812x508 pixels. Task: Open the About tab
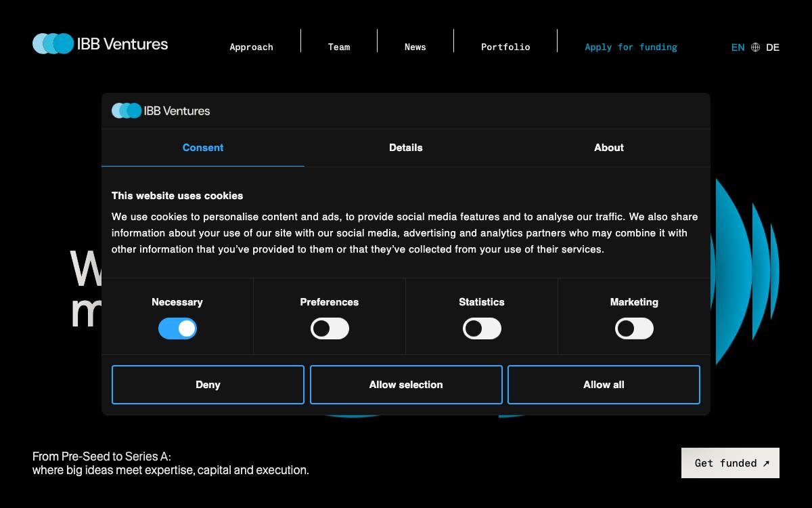pyautogui.click(x=609, y=148)
